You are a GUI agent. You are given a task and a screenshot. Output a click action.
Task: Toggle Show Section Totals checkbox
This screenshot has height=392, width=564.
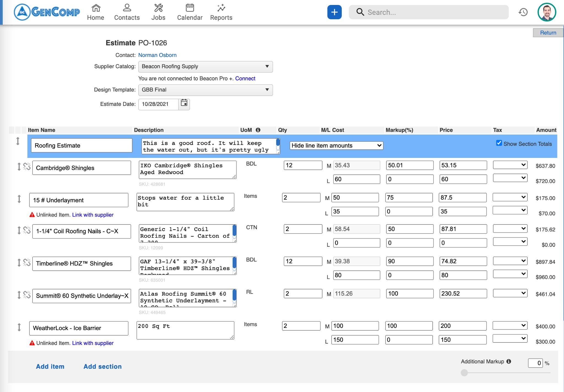[499, 143]
